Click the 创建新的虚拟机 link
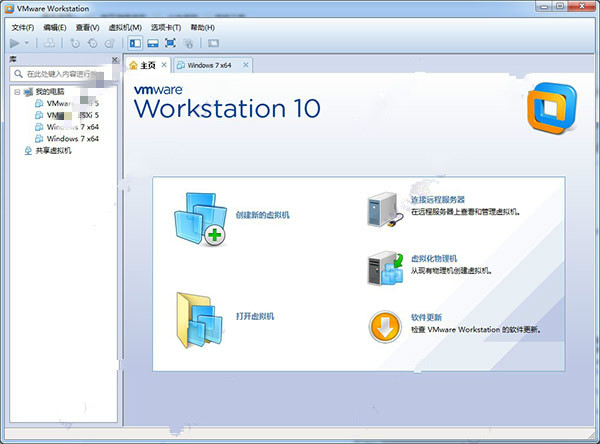 [x=262, y=215]
